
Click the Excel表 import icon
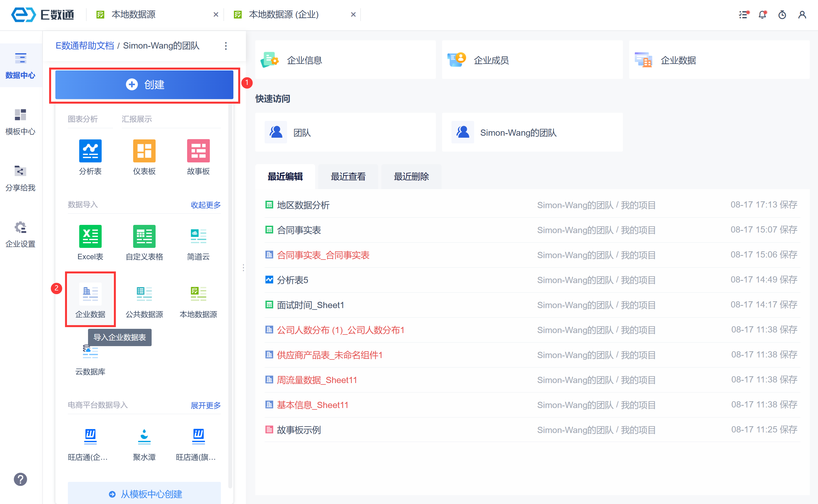point(90,236)
